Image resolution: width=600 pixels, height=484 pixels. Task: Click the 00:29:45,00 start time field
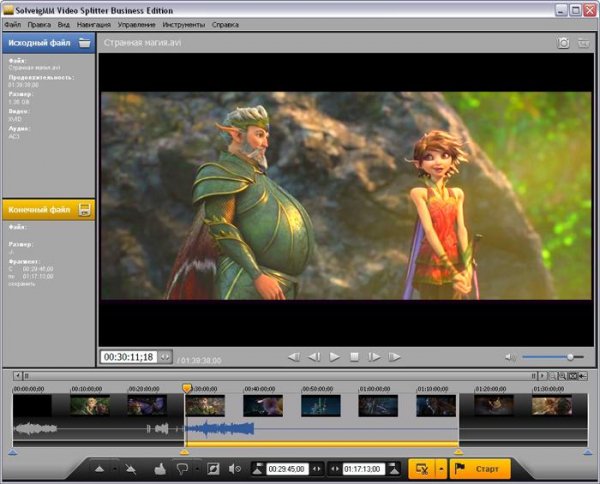click(x=287, y=469)
